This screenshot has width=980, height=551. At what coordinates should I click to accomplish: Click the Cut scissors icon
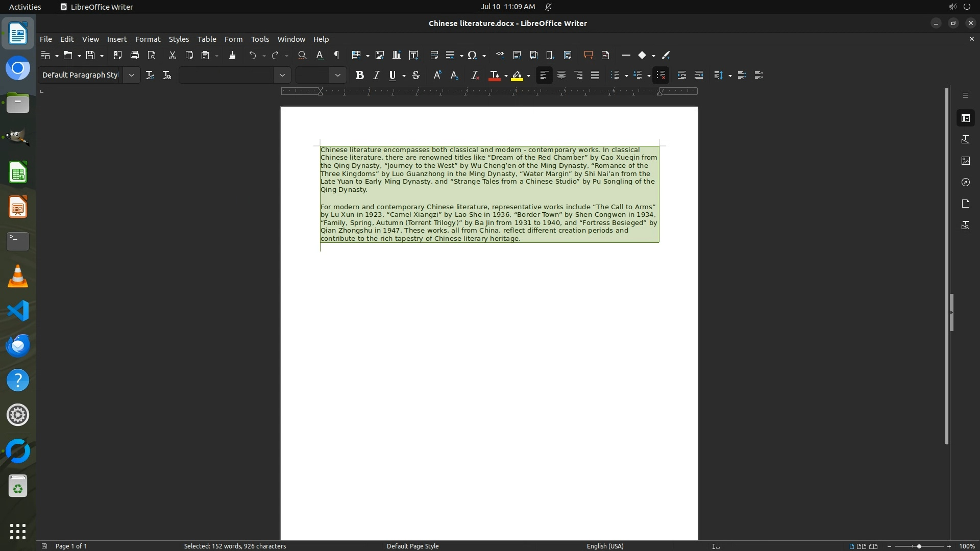pos(172,55)
